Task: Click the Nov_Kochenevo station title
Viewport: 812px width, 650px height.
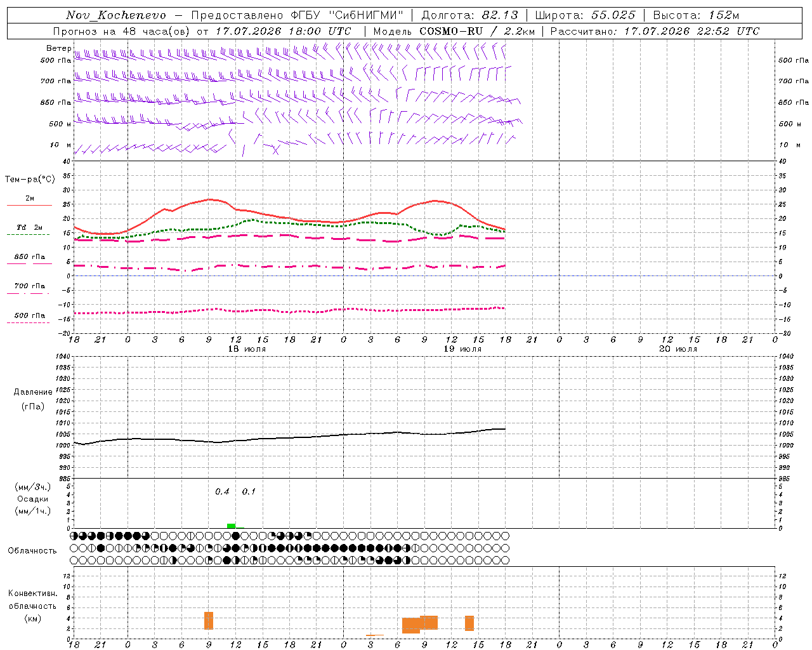Action: coord(116,15)
